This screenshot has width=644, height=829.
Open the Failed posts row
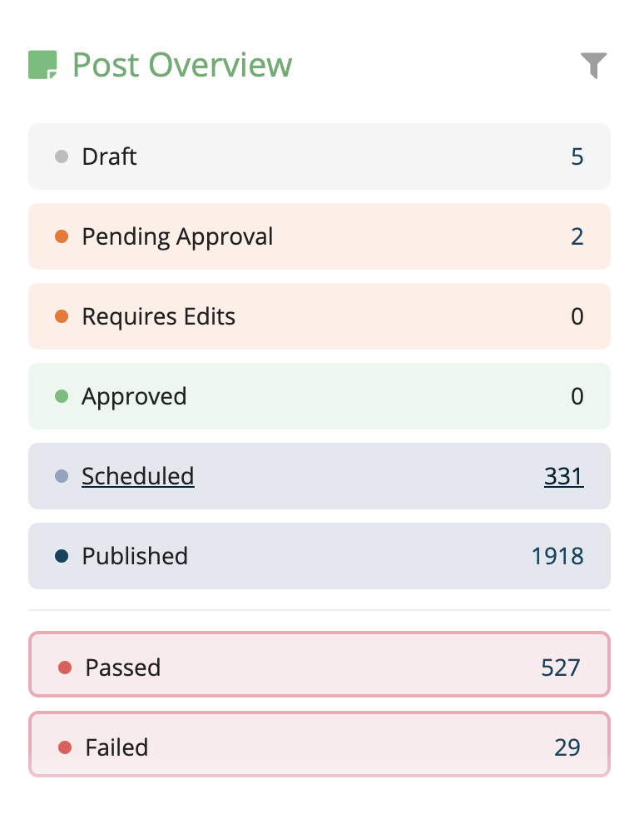click(x=319, y=746)
